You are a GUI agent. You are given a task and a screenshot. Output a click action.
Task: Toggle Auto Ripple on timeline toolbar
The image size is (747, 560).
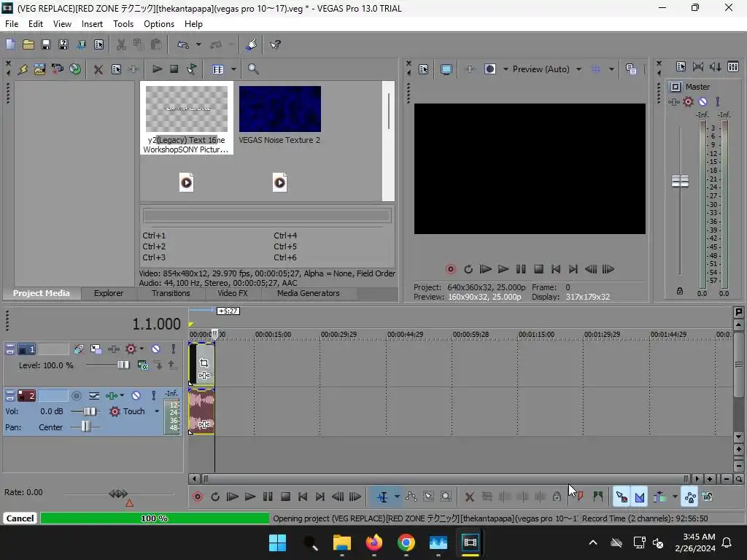(x=659, y=497)
